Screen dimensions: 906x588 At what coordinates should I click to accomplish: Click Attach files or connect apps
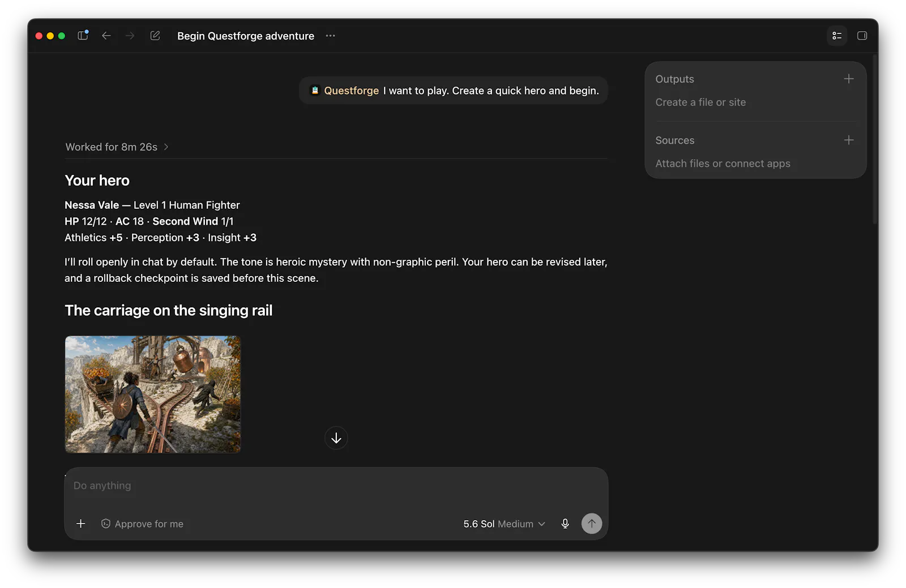click(x=723, y=164)
